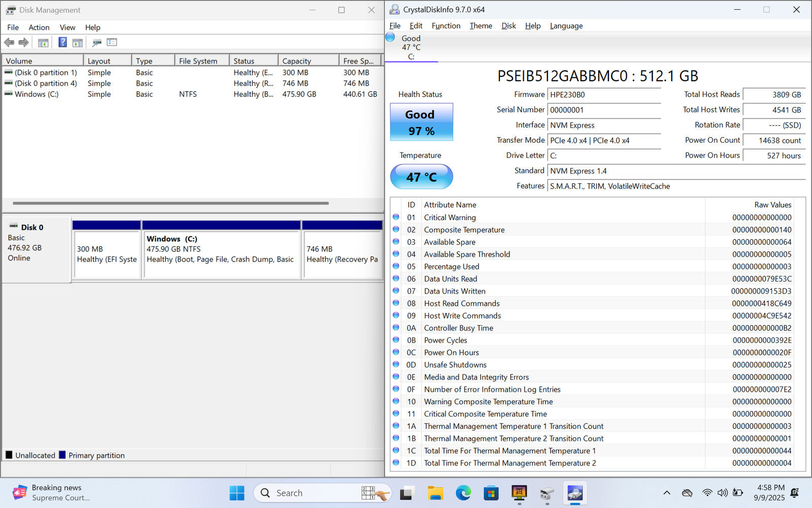Click the Show/Hide Action Pane toolbar icon
812x508 pixels.
click(x=78, y=43)
